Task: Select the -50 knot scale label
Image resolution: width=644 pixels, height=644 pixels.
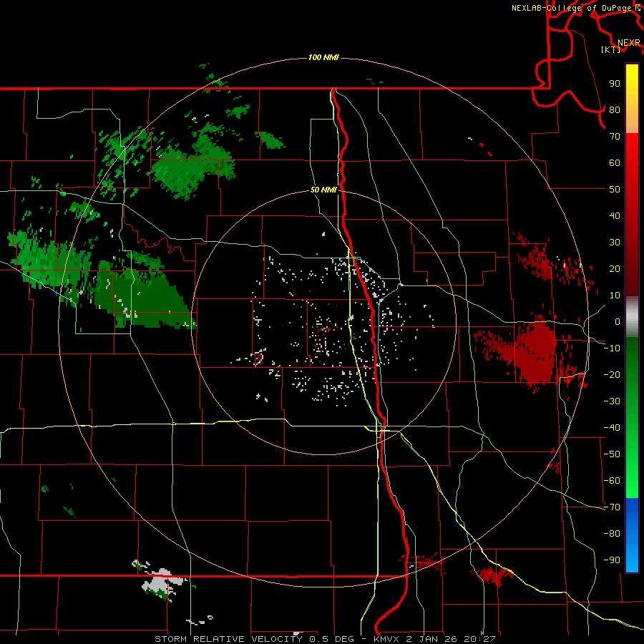Action: (612, 454)
